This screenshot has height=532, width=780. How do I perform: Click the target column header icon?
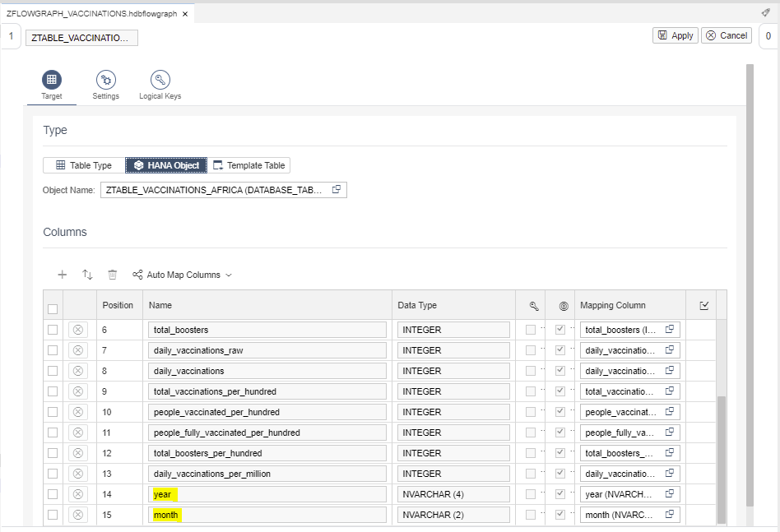(564, 306)
